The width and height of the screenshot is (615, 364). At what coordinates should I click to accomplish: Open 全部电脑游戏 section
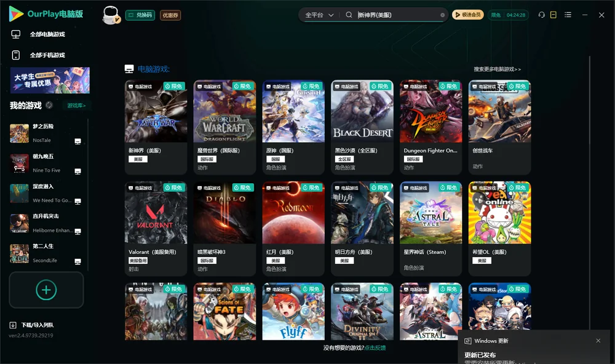(x=38, y=34)
